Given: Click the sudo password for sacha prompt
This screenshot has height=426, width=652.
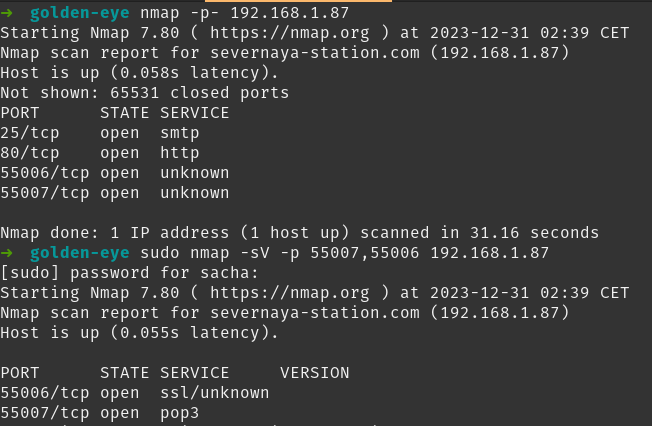Looking at the screenshot, I should pyautogui.click(x=129, y=273).
